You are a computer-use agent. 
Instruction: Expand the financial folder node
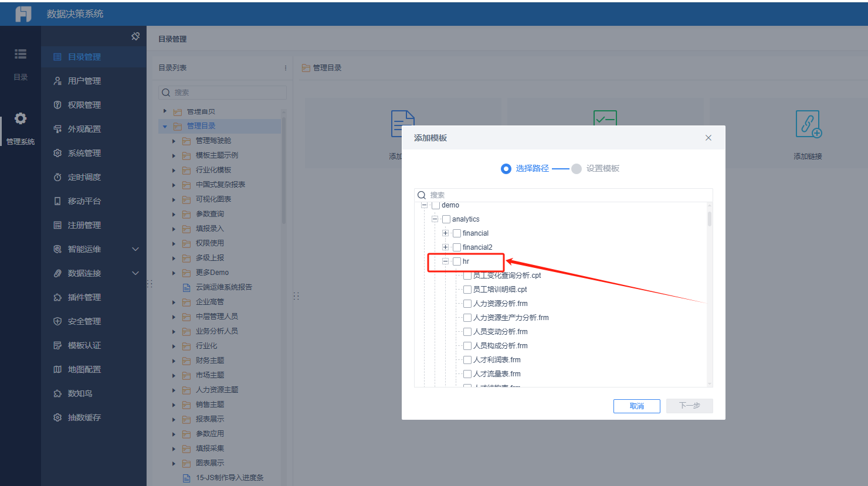[446, 233]
